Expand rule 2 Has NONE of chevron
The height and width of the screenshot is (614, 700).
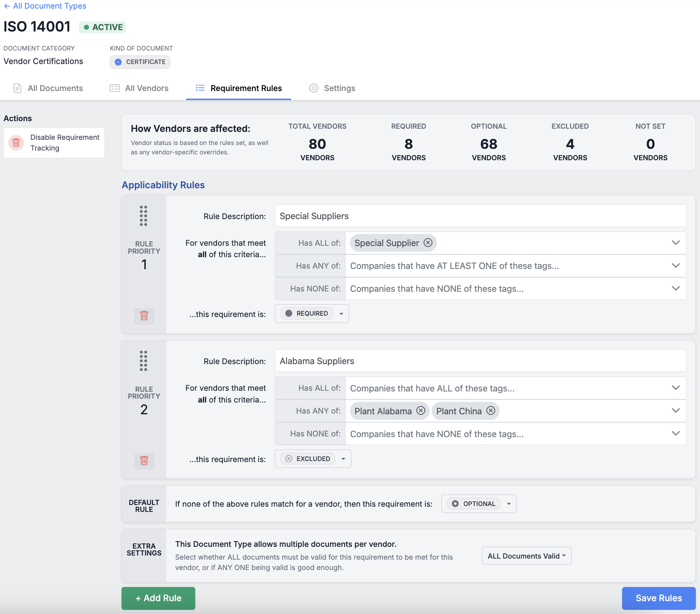[x=675, y=433]
